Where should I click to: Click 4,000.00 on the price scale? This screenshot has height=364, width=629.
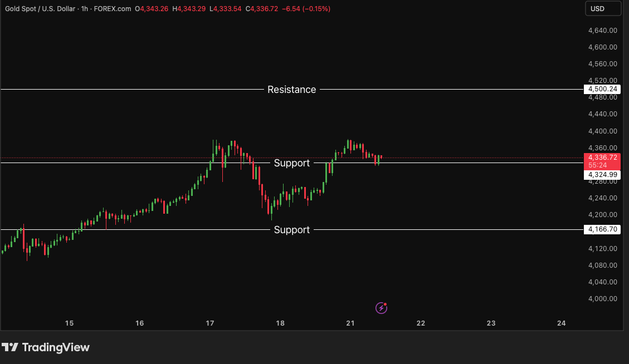click(602, 298)
